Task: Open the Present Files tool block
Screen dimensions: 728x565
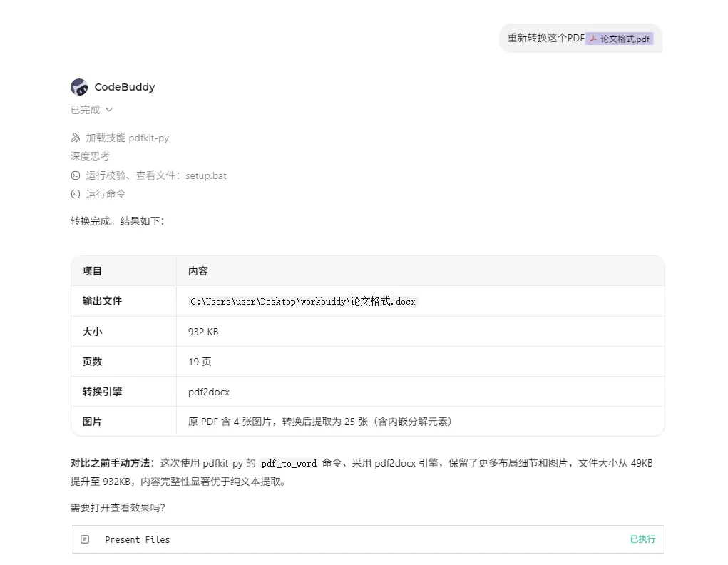Action: click(x=368, y=539)
